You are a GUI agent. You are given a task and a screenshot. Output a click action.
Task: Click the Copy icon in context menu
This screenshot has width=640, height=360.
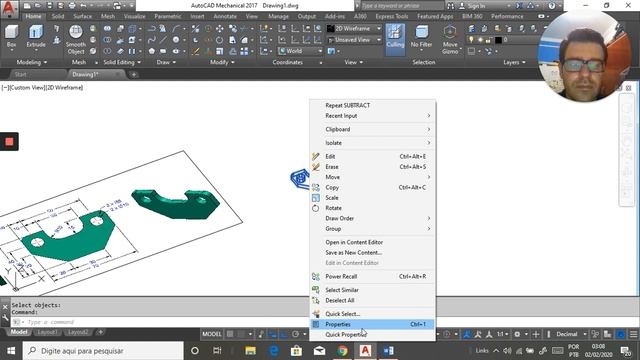[316, 187]
